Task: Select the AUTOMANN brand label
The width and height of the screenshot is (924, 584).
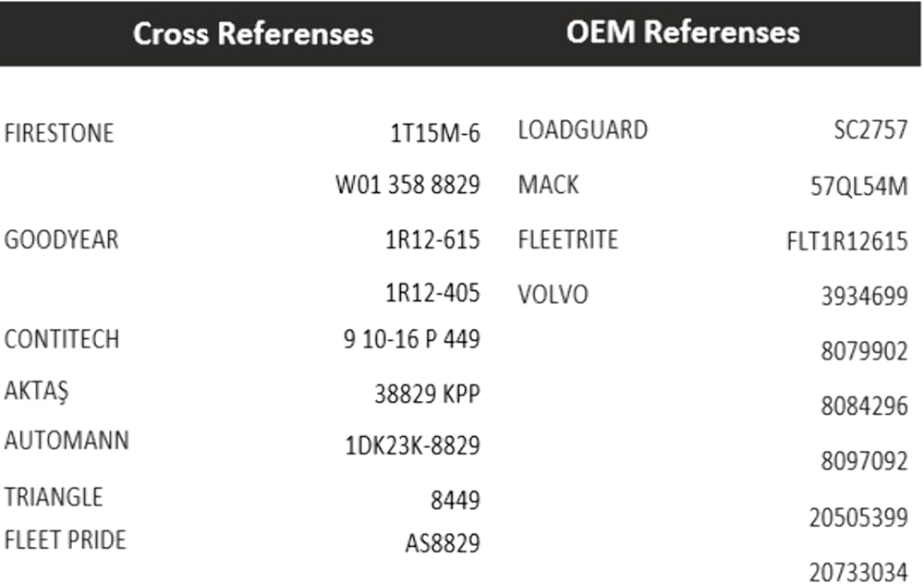Action: coord(67,440)
